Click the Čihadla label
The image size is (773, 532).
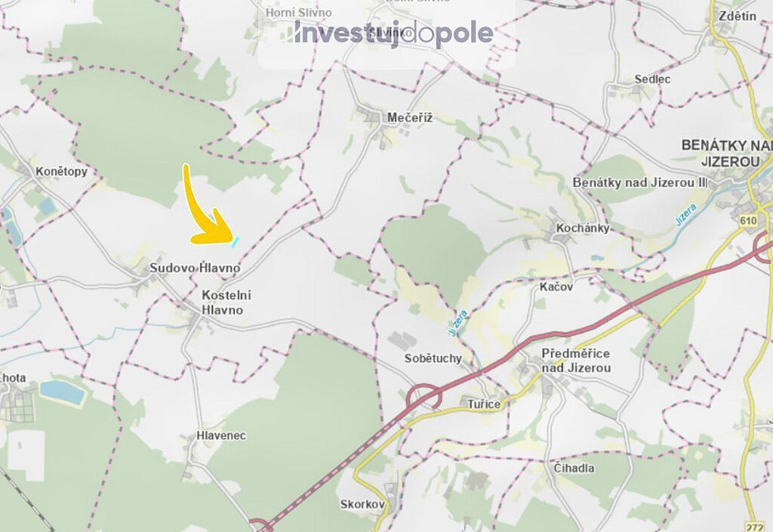[574, 468]
